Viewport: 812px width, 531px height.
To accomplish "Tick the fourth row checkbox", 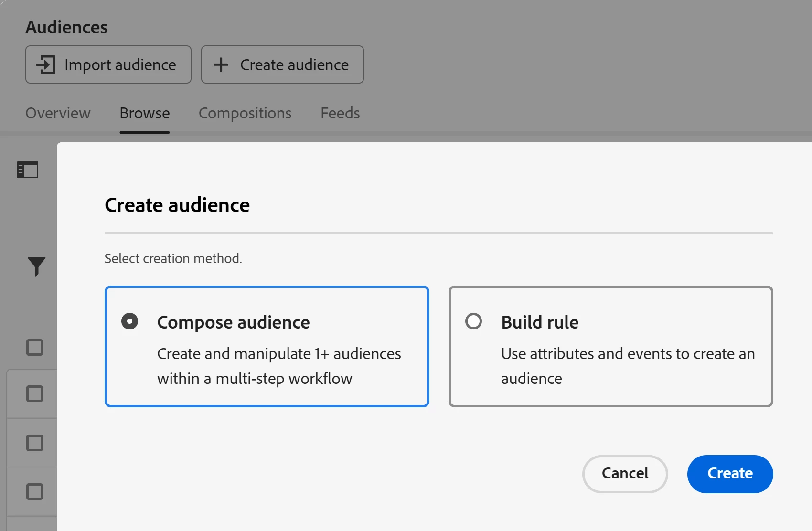I will pyautogui.click(x=34, y=491).
